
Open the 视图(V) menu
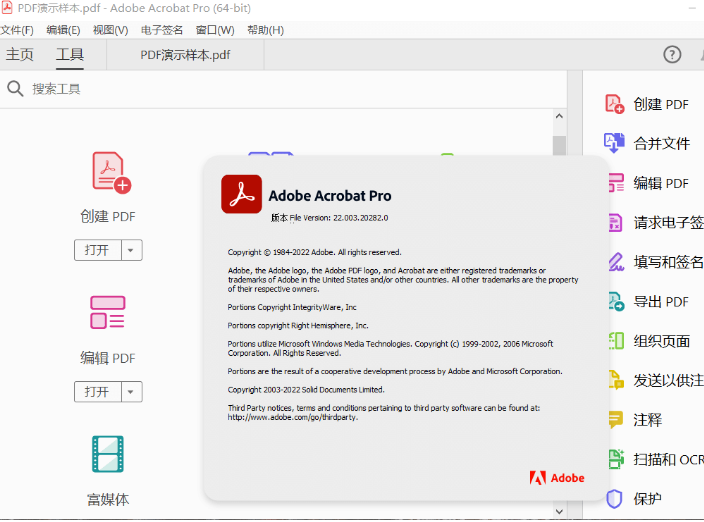click(110, 30)
